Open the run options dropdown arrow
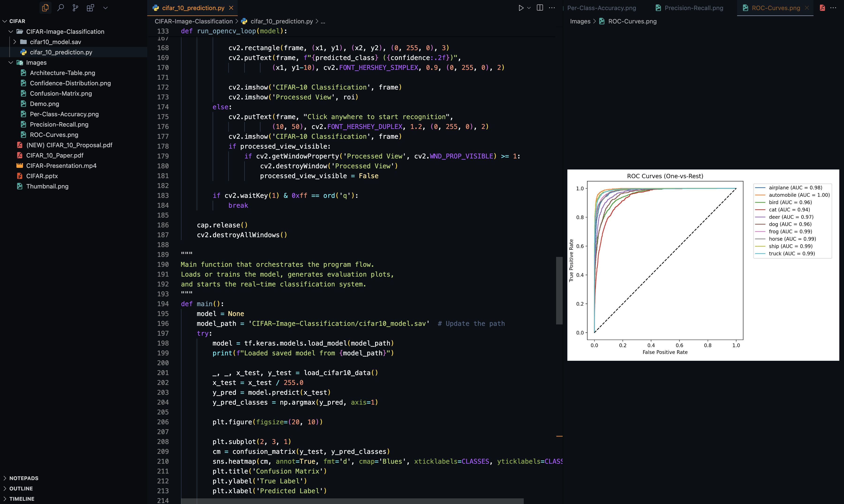This screenshot has width=844, height=504. (529, 8)
